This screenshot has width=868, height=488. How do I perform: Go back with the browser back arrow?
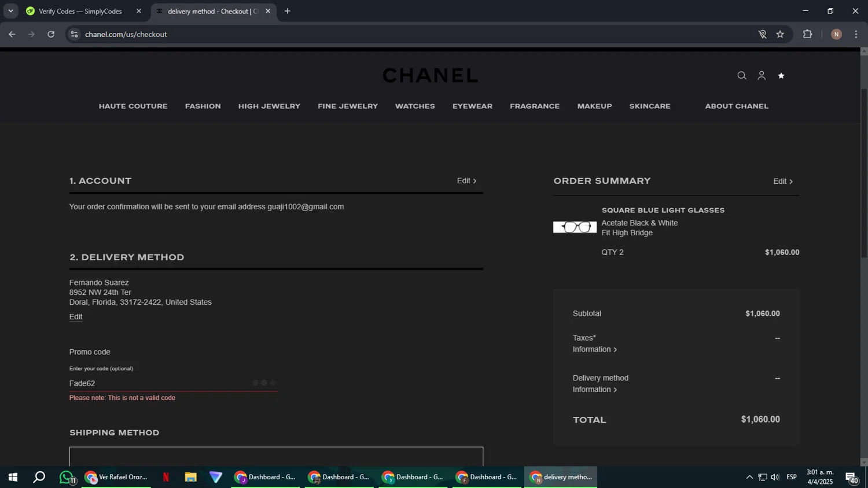12,34
